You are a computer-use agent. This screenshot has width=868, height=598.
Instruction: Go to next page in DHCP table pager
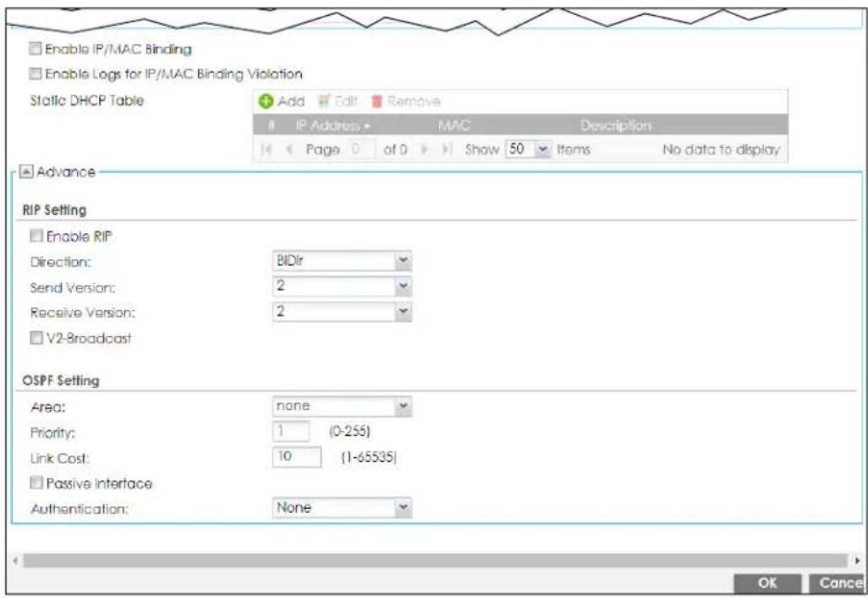click(424, 149)
